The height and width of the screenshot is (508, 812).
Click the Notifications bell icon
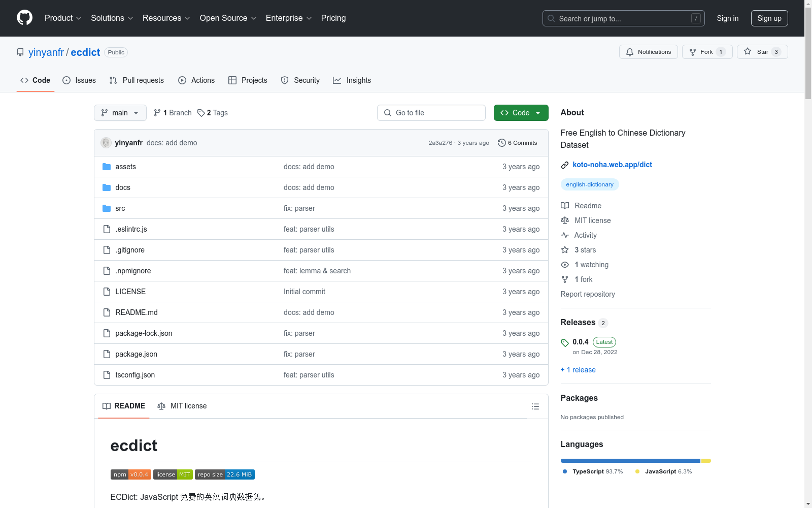click(x=630, y=52)
